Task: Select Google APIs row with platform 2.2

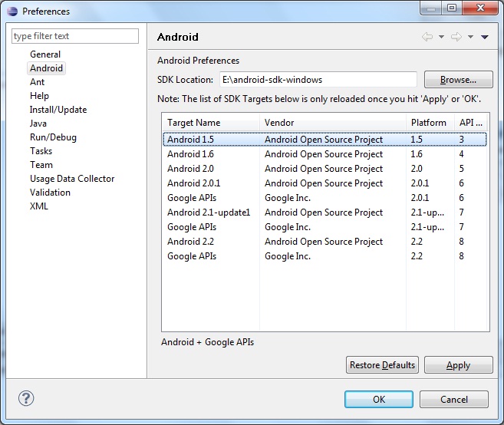Action: click(324, 256)
